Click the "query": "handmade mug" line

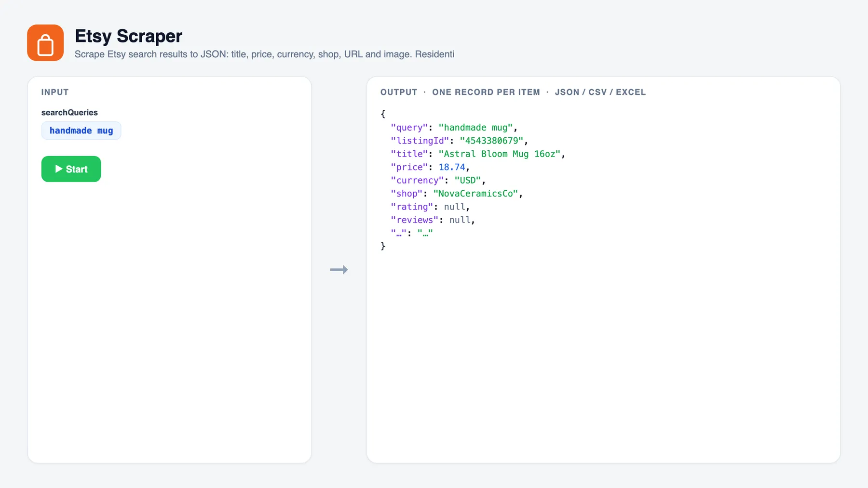click(x=454, y=128)
